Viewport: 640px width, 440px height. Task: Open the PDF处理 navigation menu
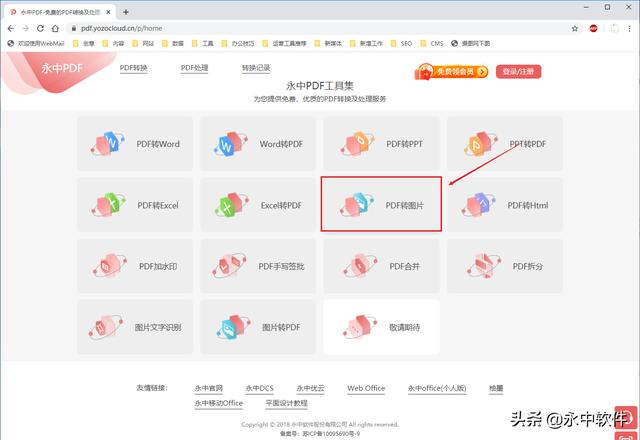194,68
